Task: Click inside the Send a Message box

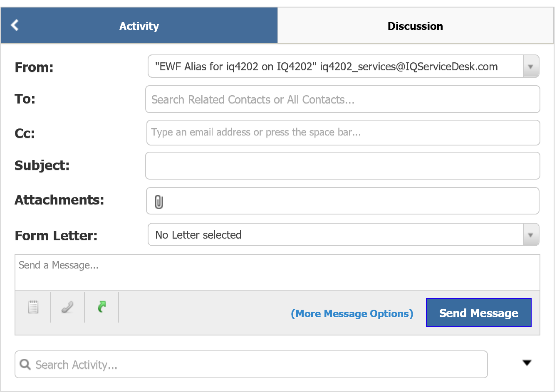Action: (x=277, y=272)
